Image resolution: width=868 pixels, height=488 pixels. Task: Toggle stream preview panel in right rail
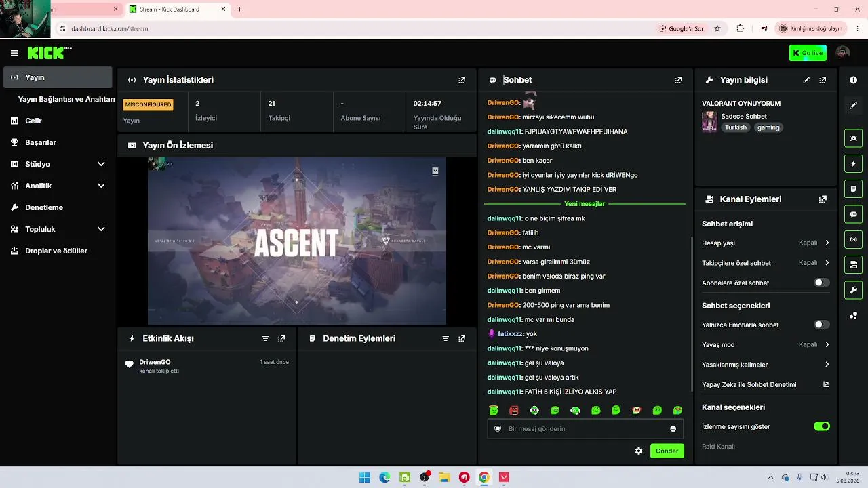[x=853, y=138]
